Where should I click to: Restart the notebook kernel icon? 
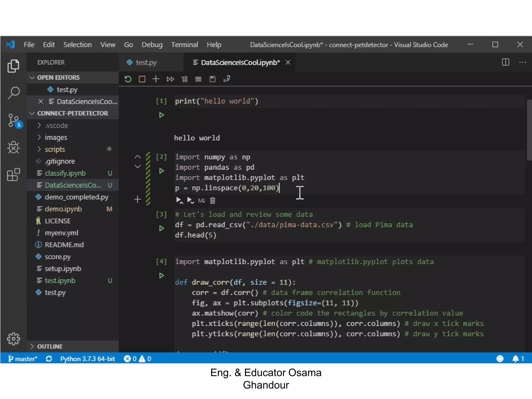[x=128, y=79]
